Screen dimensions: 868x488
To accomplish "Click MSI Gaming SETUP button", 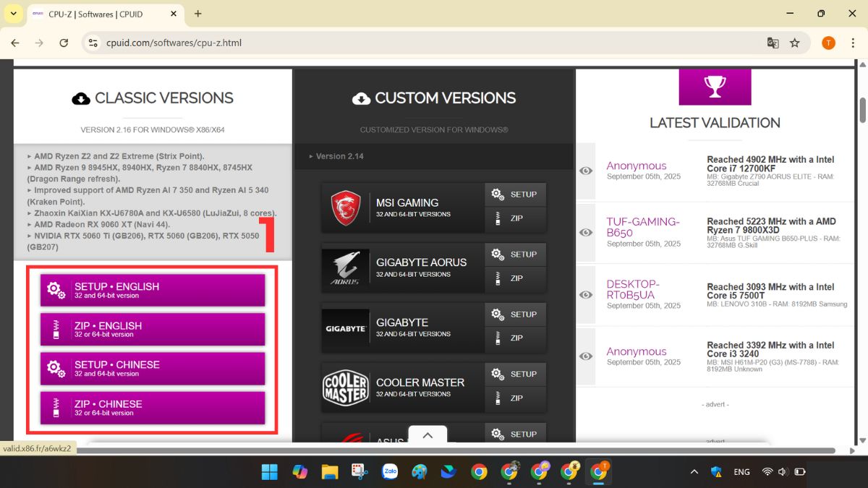I will (515, 194).
